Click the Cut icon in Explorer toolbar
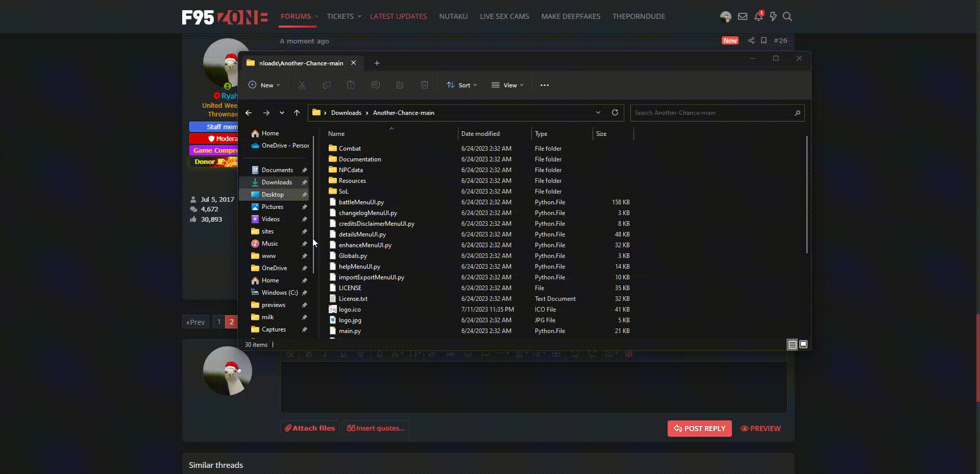 [x=302, y=85]
